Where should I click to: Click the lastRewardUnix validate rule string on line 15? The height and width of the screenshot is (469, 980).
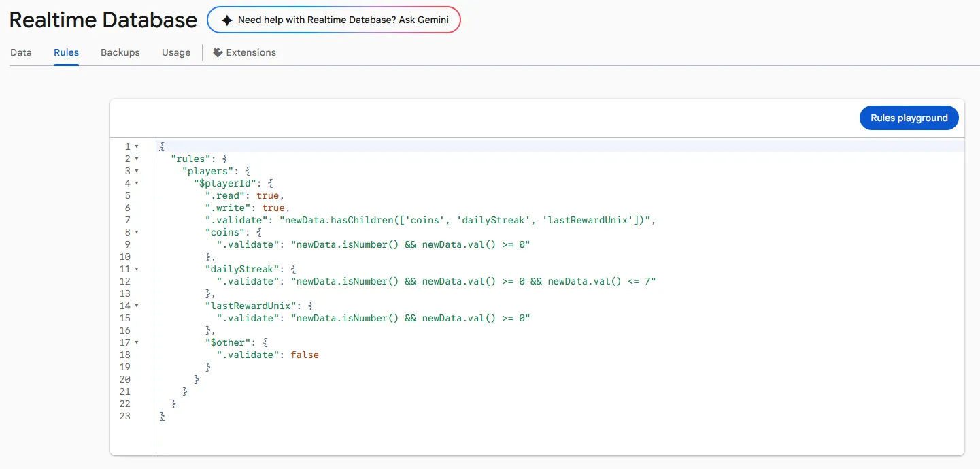point(410,318)
